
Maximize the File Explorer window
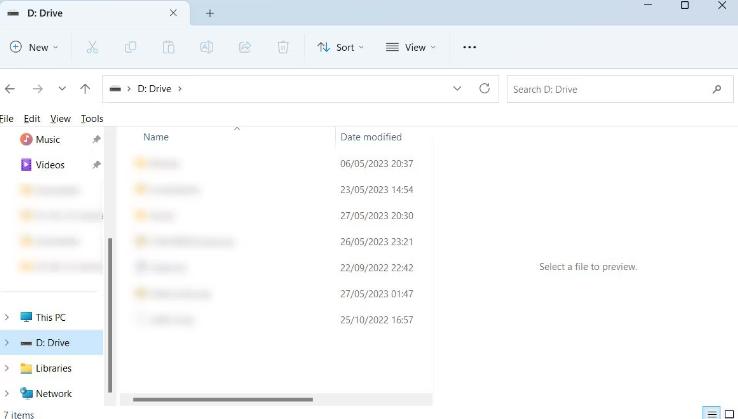click(x=685, y=5)
